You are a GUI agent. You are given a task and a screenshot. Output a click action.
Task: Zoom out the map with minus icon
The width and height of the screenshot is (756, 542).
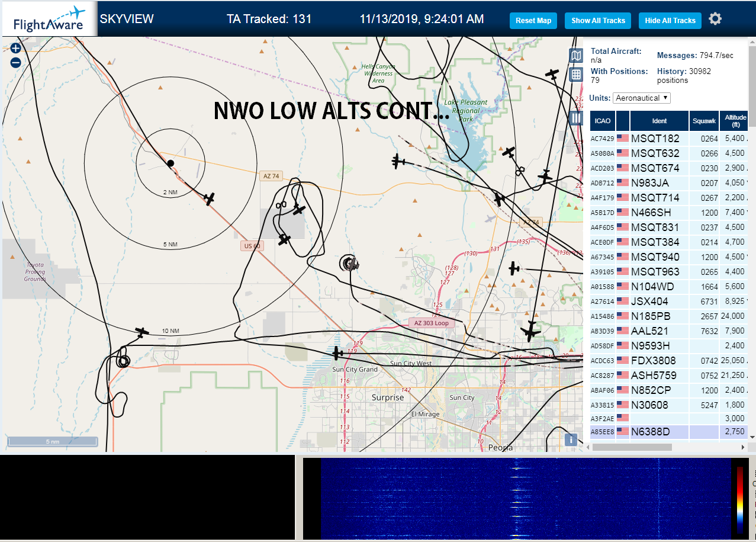click(x=15, y=62)
